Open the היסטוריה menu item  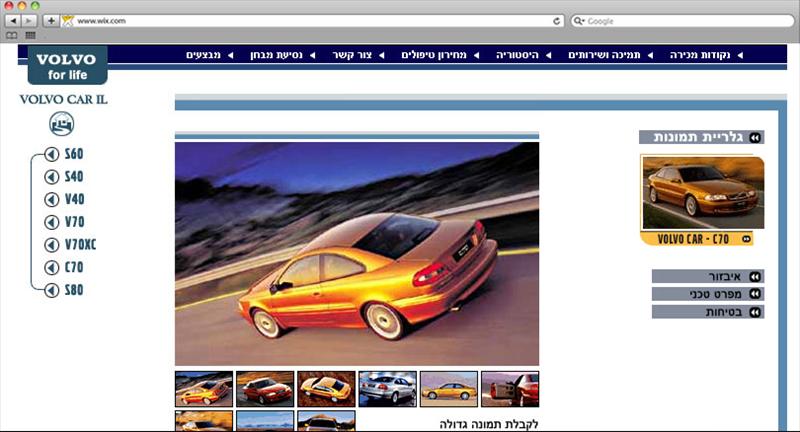point(517,55)
